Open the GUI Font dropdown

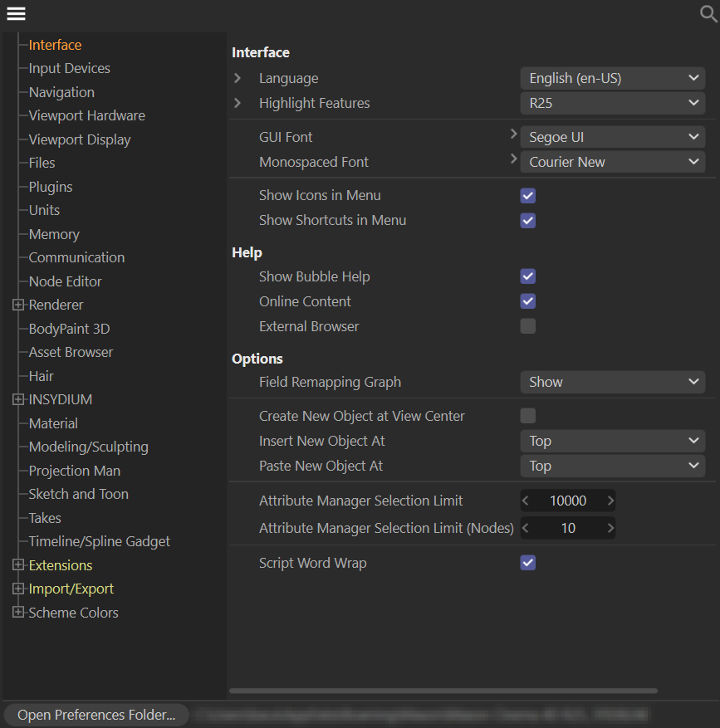click(613, 137)
